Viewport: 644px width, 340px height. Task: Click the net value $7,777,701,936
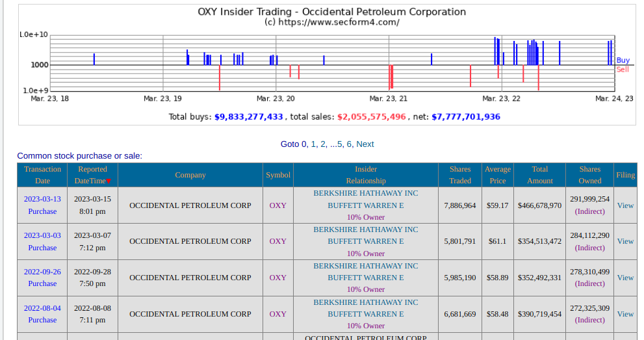(466, 117)
